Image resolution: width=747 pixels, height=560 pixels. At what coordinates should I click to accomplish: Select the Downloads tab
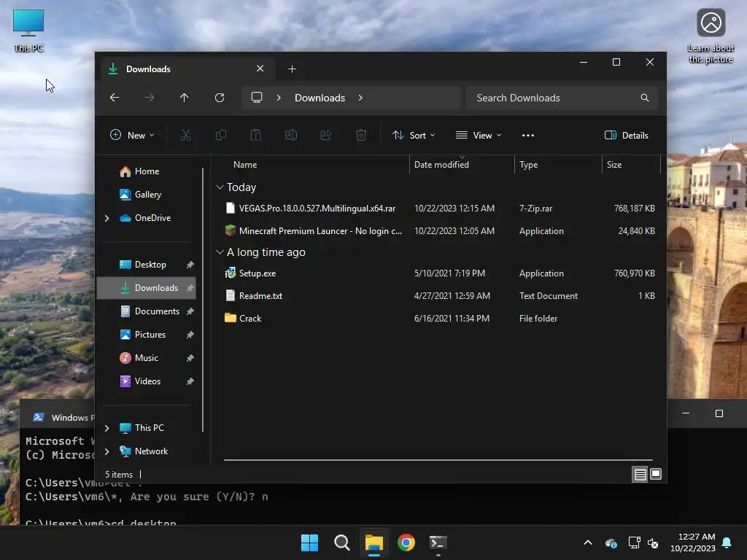(186, 69)
